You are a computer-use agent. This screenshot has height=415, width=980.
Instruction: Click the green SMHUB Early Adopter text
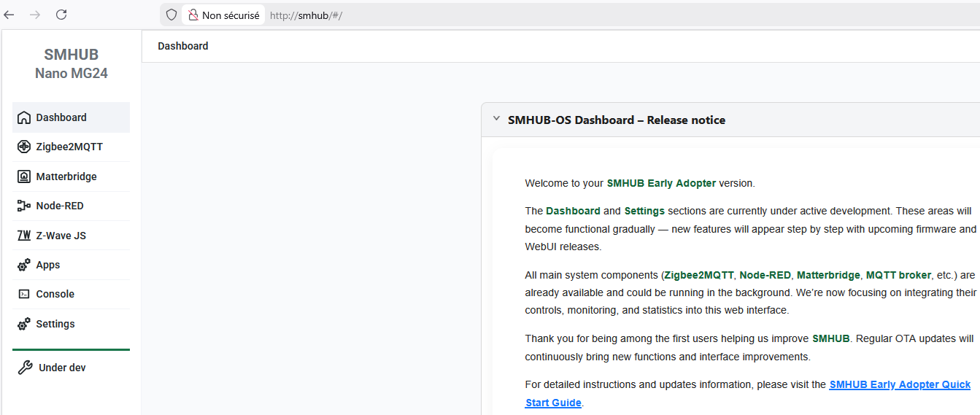(661, 183)
